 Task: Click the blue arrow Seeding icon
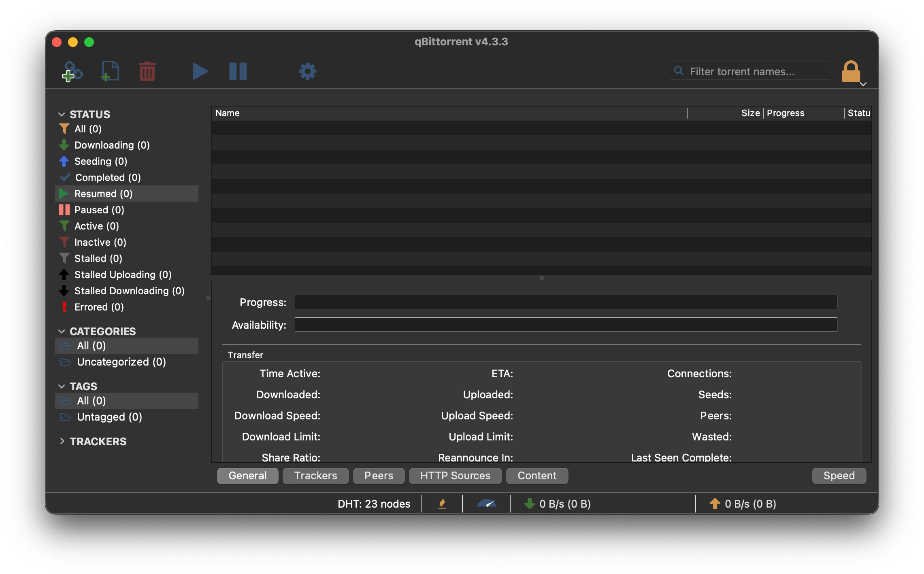pos(64,161)
